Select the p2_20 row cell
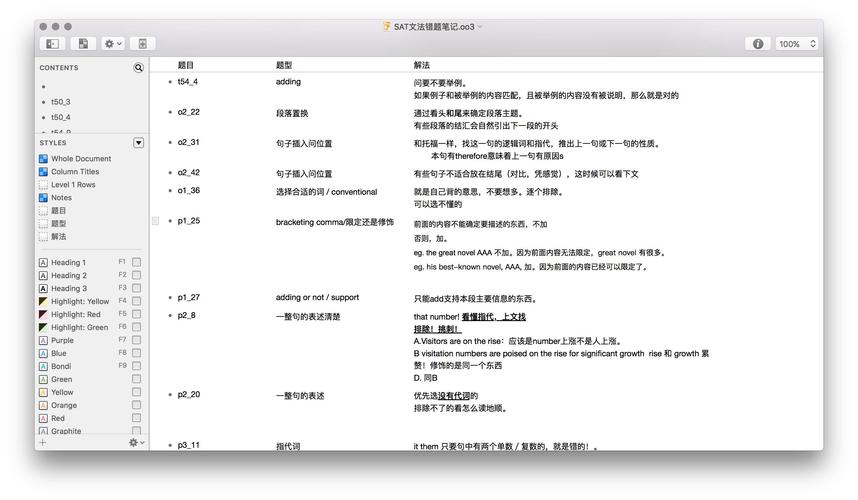 pyautogui.click(x=189, y=394)
